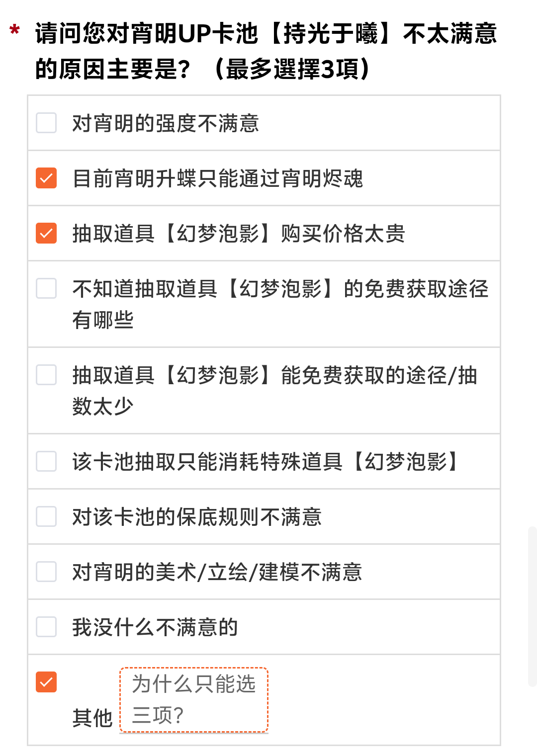Screen dimensions: 537x756
Task: Check the box for 对宵明的强度不满意
Action: click(x=46, y=123)
